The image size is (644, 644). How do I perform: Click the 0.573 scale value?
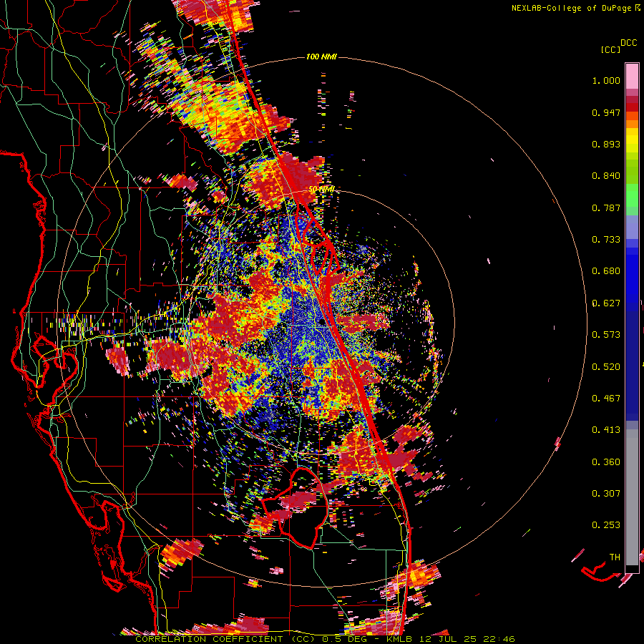606,335
